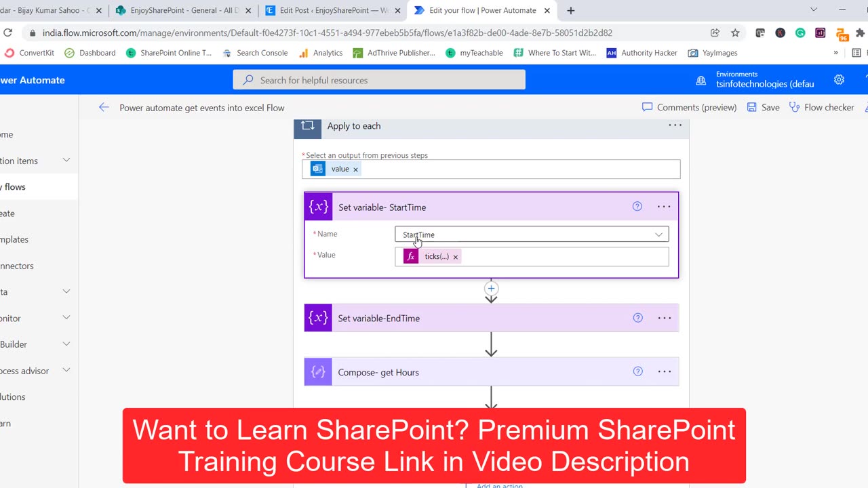Open the Analytics bookmark
The width and height of the screenshot is (868, 488).
pyautogui.click(x=320, y=53)
